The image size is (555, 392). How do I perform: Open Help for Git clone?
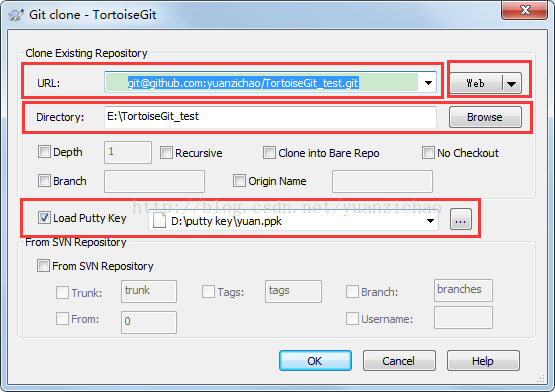tap(483, 361)
